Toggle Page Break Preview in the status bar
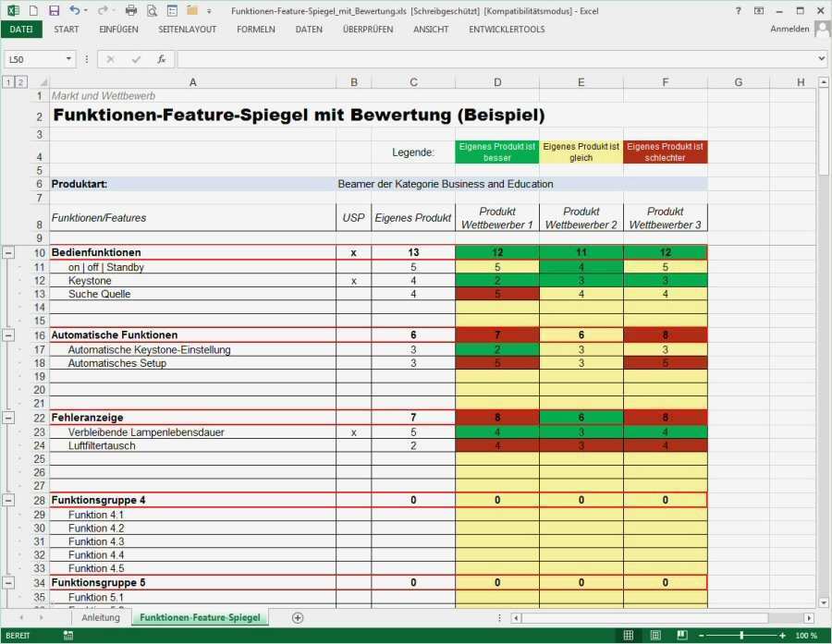 point(682,636)
